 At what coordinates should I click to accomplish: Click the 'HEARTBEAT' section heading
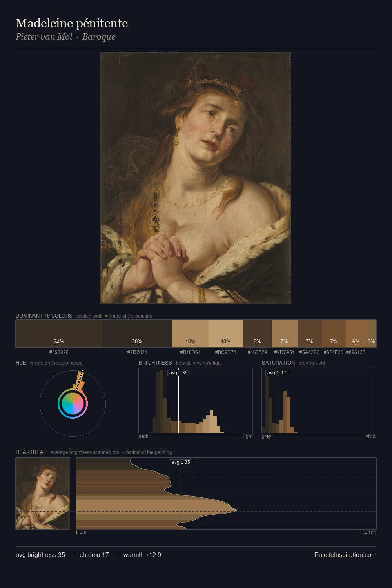(31, 452)
